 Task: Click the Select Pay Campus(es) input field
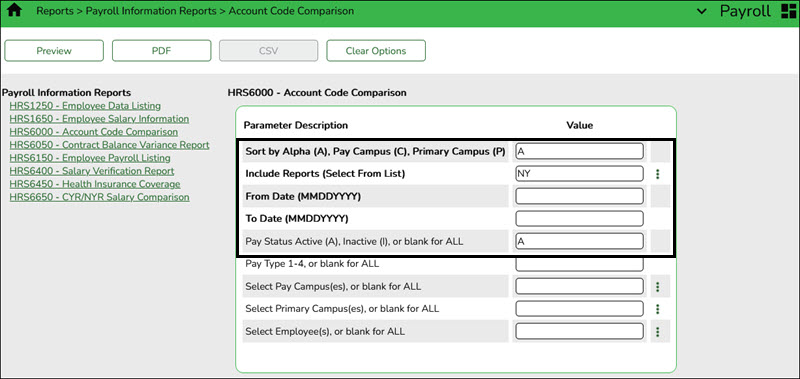click(580, 287)
